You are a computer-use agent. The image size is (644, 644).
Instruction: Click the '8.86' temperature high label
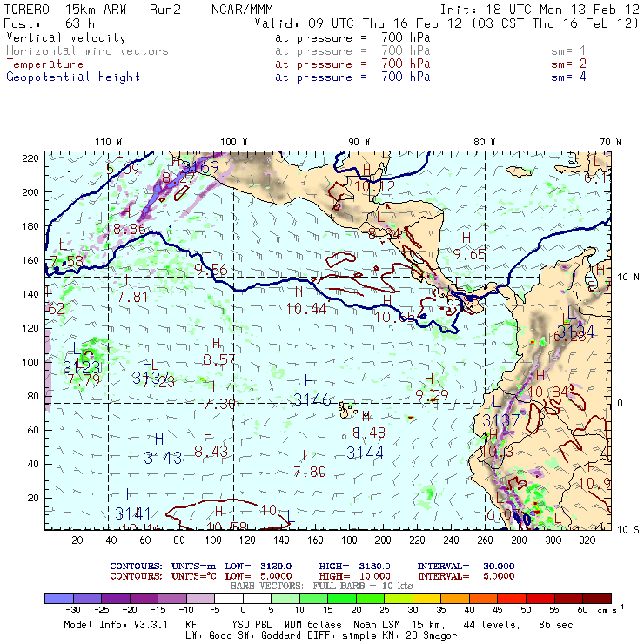pyautogui.click(x=130, y=229)
